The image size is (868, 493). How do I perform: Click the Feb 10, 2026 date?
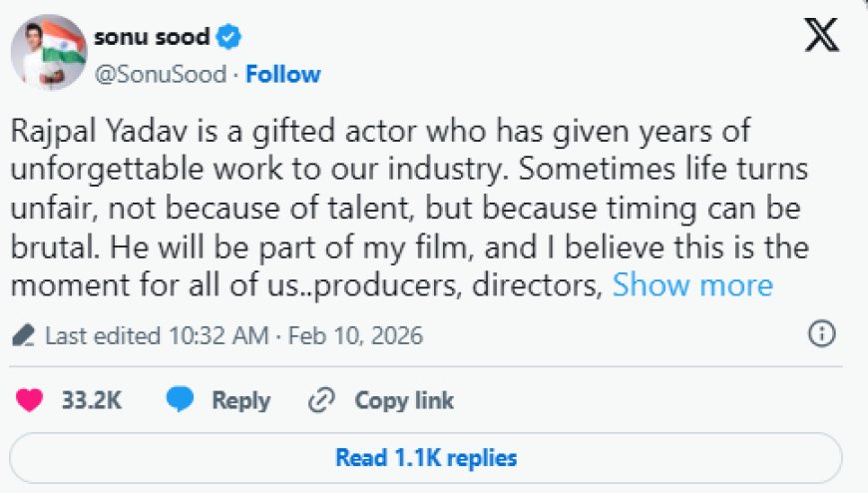[355, 335]
